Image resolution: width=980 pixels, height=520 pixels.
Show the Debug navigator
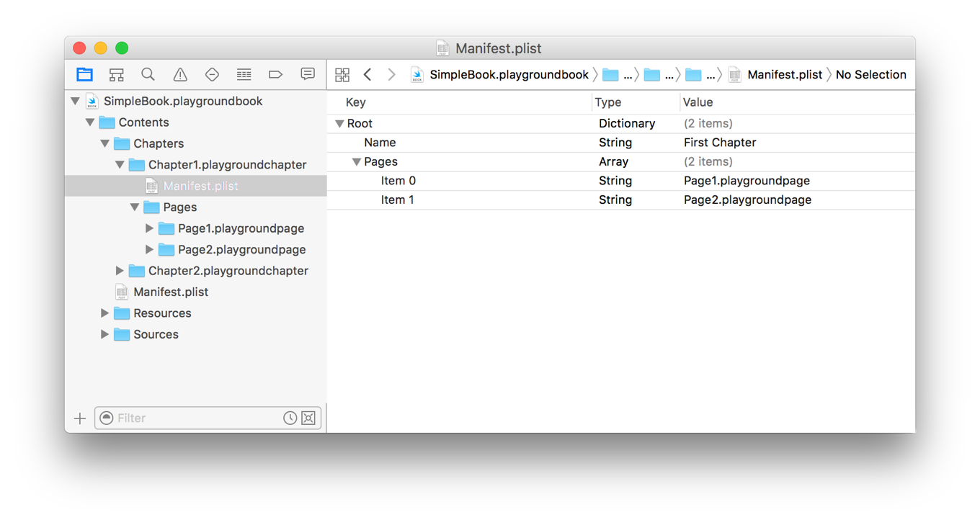click(243, 74)
